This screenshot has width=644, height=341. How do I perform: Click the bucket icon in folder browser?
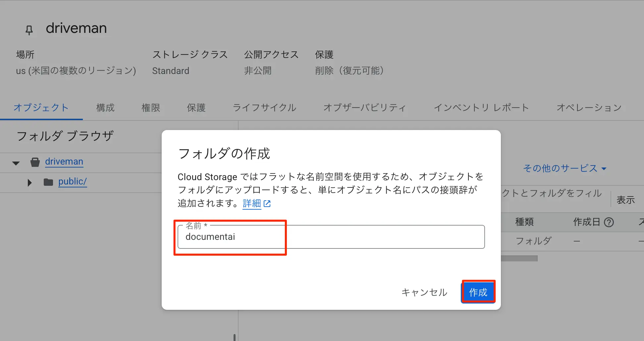pos(35,162)
